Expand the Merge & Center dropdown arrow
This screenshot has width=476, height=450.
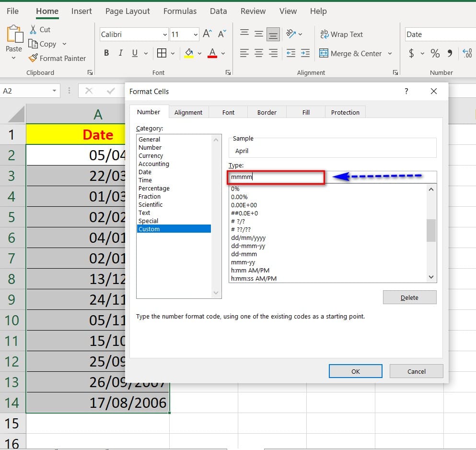click(x=390, y=54)
